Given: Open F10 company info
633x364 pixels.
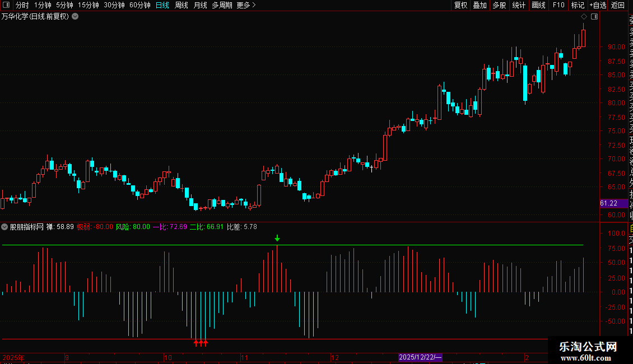Looking at the screenshot, I should 558,5.
